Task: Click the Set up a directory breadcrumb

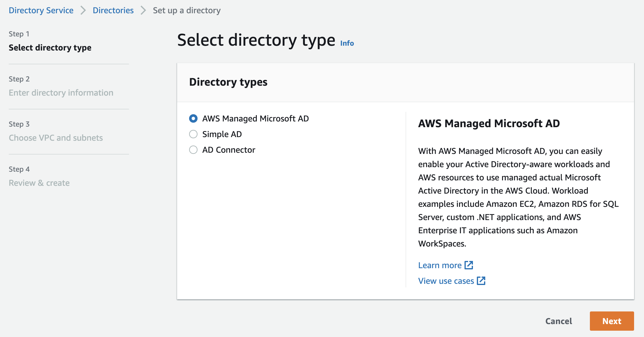Action: 186,10
